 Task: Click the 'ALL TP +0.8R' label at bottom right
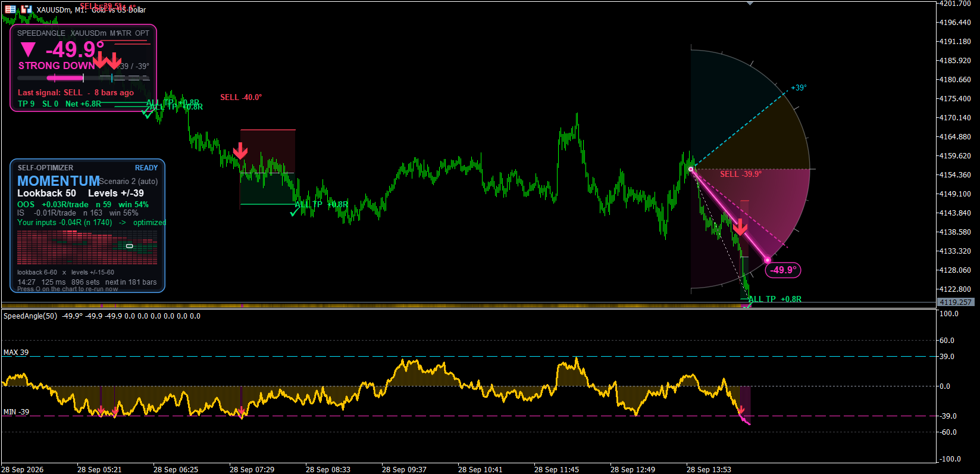[775, 299]
